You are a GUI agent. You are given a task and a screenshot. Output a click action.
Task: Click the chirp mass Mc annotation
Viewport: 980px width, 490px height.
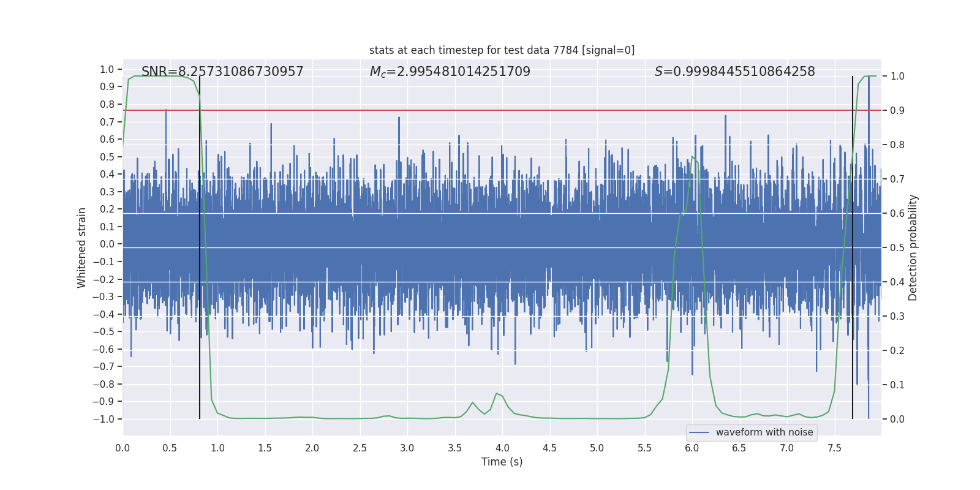450,72
